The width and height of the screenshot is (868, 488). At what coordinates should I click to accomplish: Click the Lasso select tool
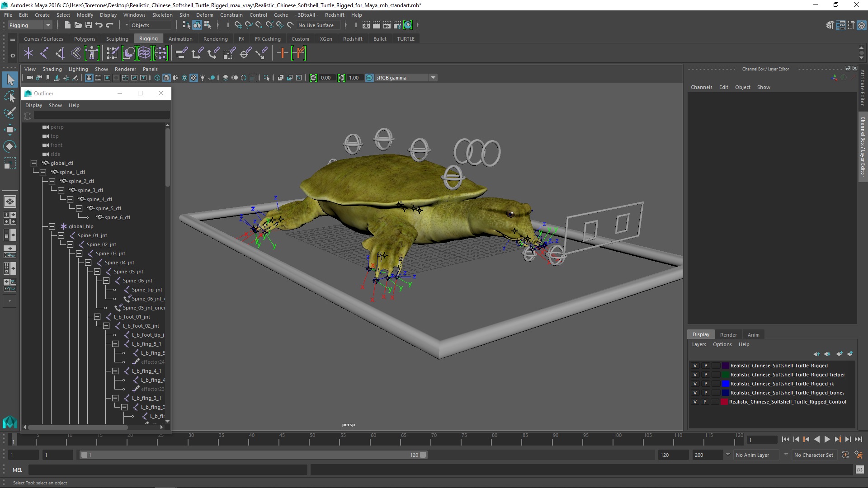pos(9,96)
